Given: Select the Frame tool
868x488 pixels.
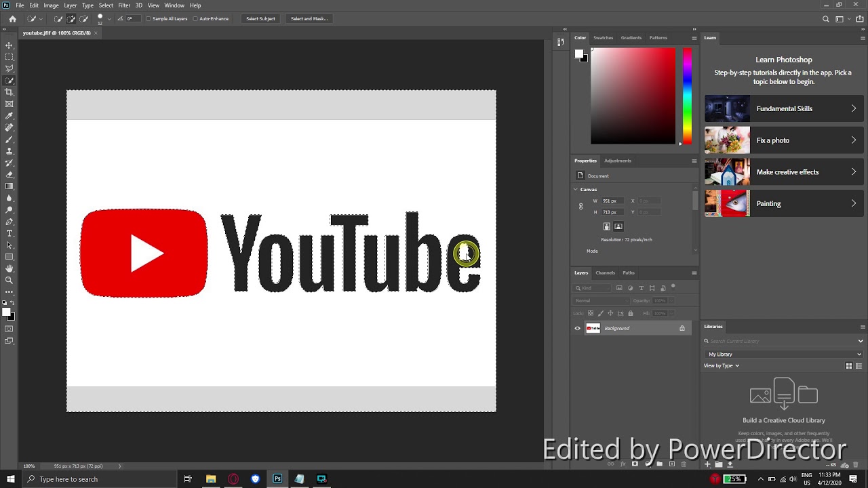Looking at the screenshot, I should click(9, 104).
